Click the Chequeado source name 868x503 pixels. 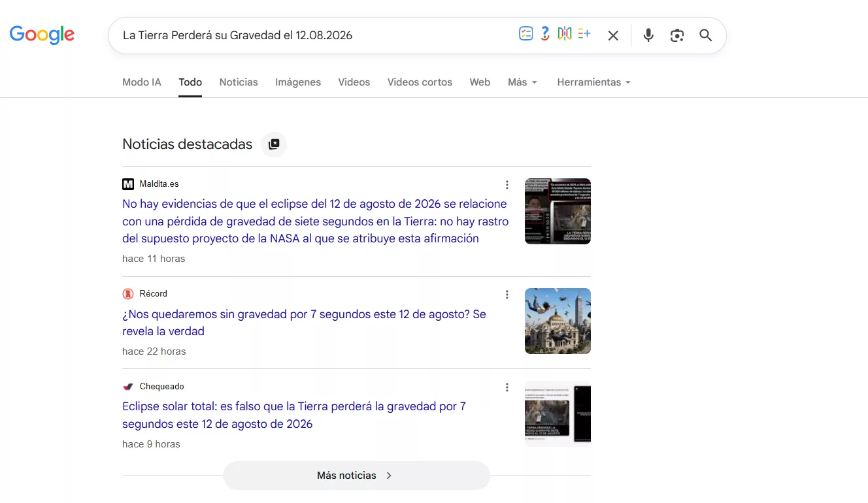coord(162,387)
